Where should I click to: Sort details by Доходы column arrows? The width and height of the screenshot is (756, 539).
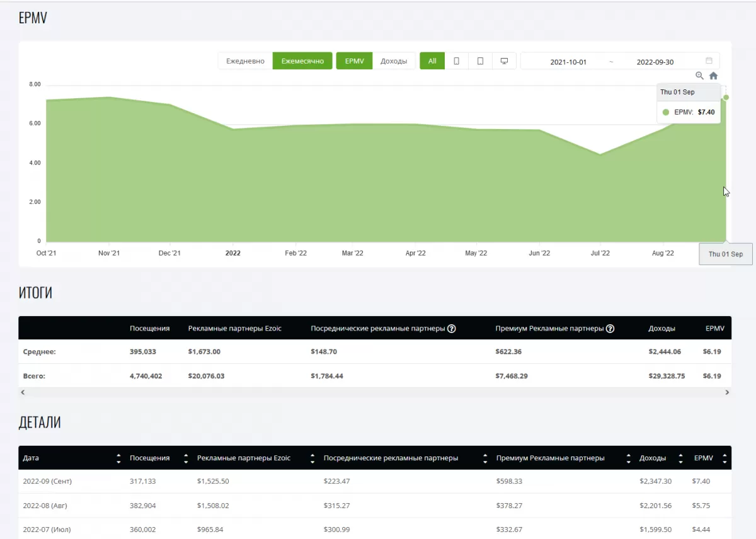point(681,458)
